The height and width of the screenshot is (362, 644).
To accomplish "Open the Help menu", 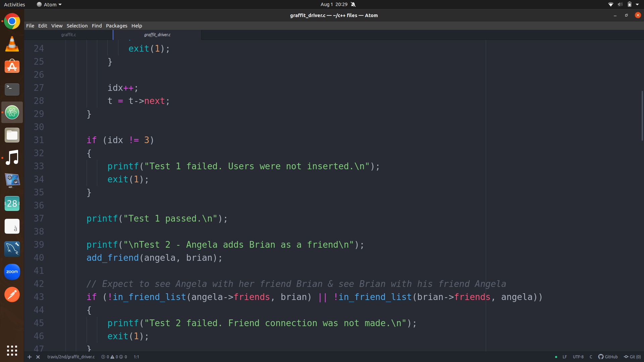I will coord(137,26).
